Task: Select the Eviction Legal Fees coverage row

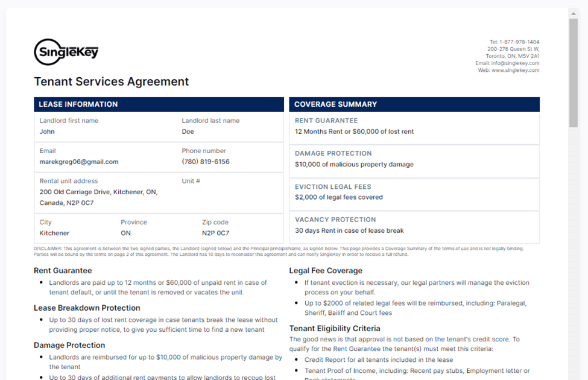Action: (x=414, y=192)
